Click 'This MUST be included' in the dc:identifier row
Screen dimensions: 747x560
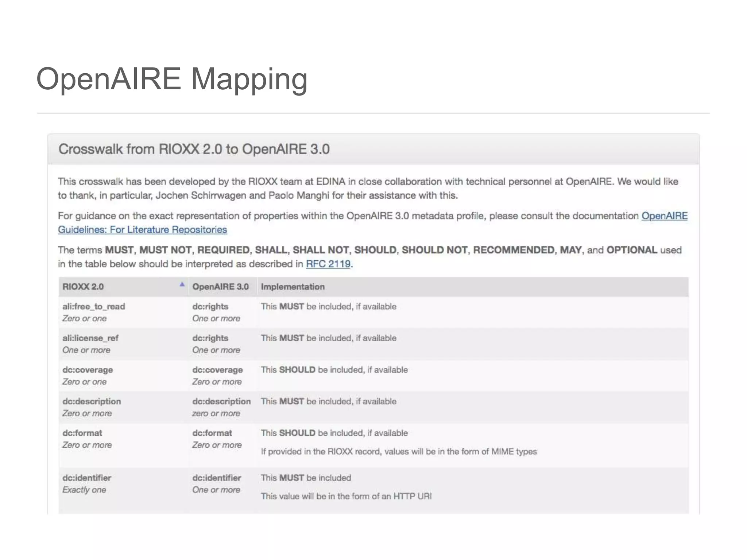[x=306, y=478]
